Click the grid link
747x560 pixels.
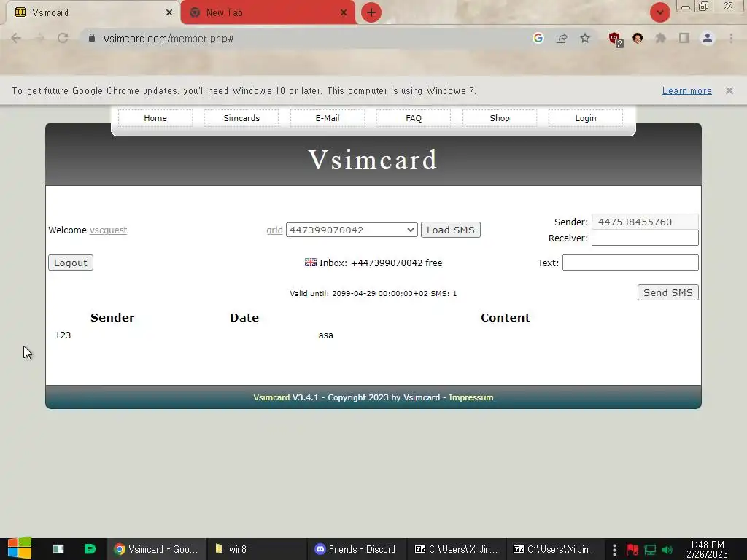pos(274,230)
